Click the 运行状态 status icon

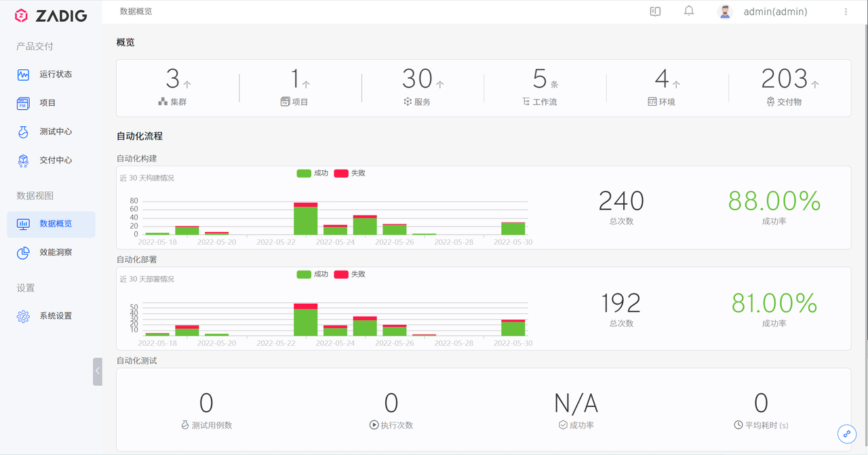click(x=23, y=75)
